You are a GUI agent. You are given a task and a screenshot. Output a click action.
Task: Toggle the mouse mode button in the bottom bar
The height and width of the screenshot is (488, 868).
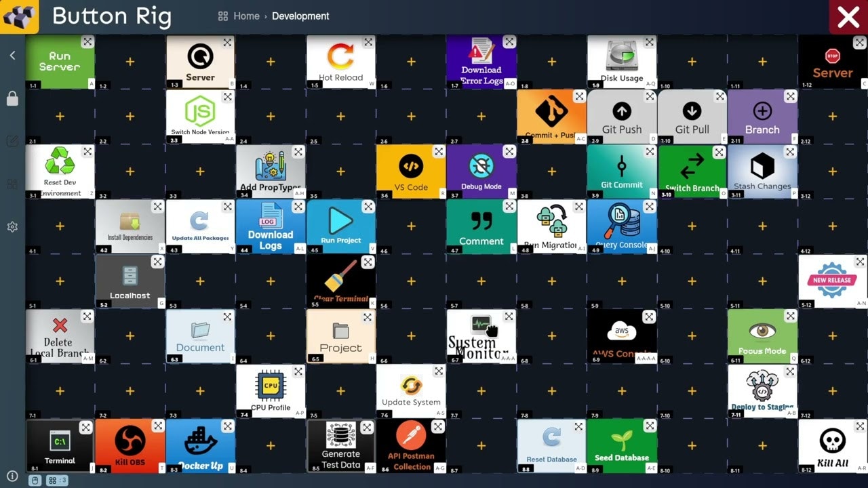coord(36,481)
